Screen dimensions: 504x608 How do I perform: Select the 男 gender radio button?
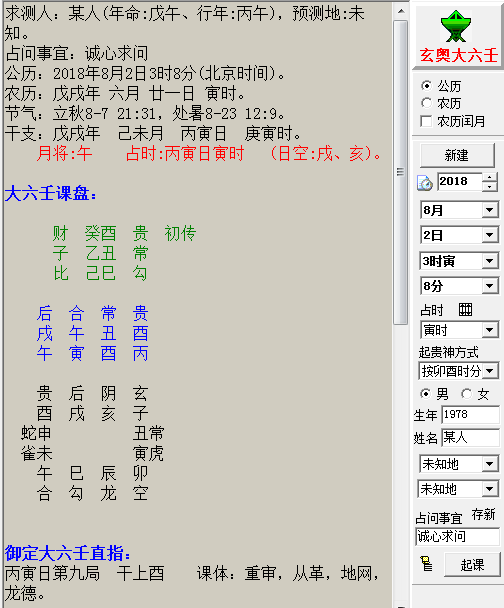tap(425, 394)
